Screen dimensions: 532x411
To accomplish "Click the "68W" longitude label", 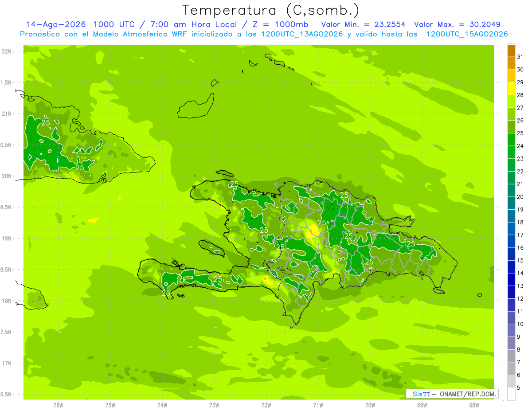I will [x=474, y=405].
